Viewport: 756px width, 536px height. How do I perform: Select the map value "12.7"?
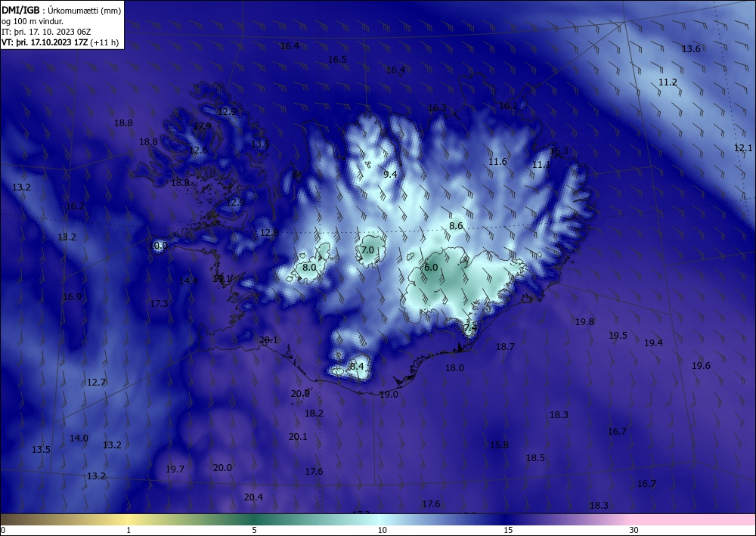click(96, 383)
